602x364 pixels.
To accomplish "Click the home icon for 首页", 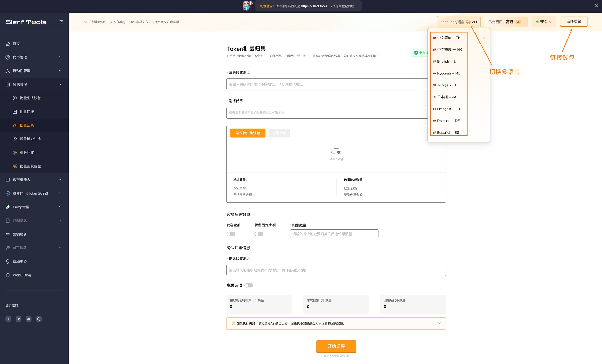I will tap(8, 44).
